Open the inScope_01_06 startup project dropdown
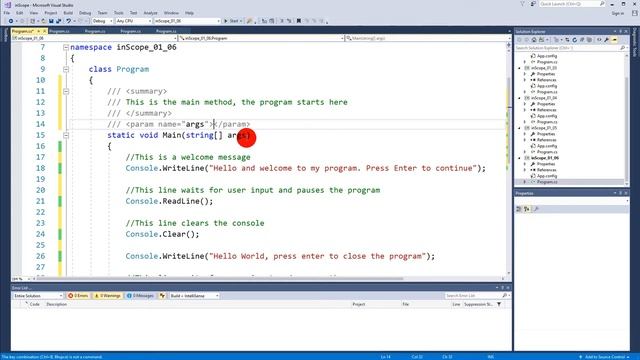 tap(187, 21)
